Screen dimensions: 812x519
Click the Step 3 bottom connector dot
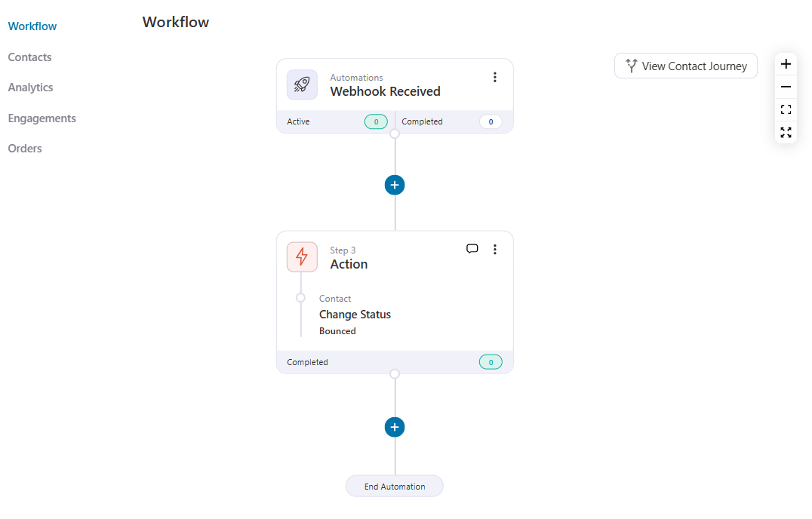point(395,374)
